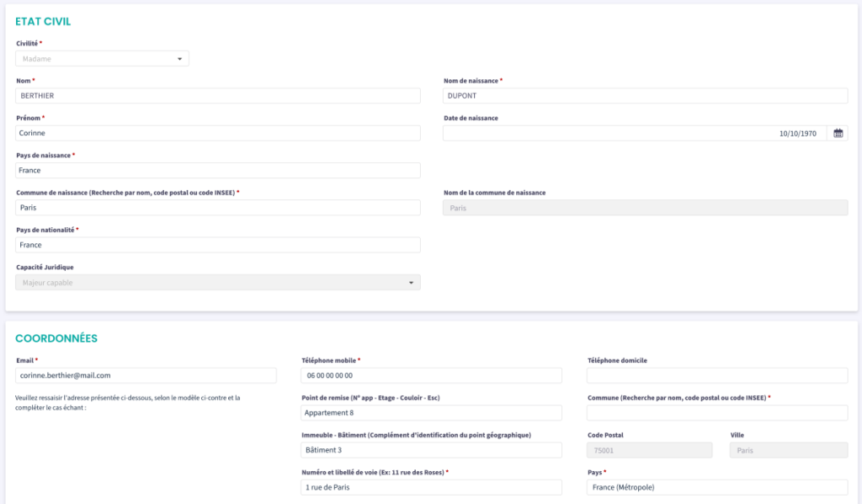This screenshot has height=504, width=862.
Task: Click the Pays de nationalité field
Action: point(218,245)
